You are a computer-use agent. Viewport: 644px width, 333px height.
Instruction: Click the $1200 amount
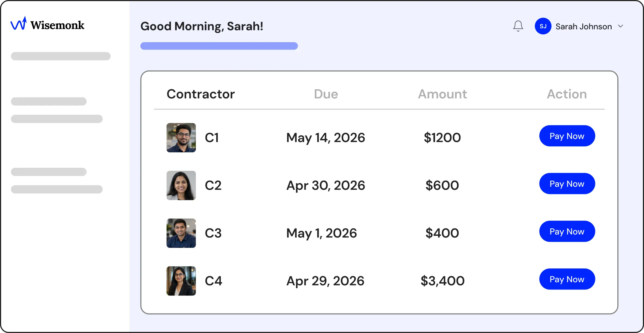point(442,138)
